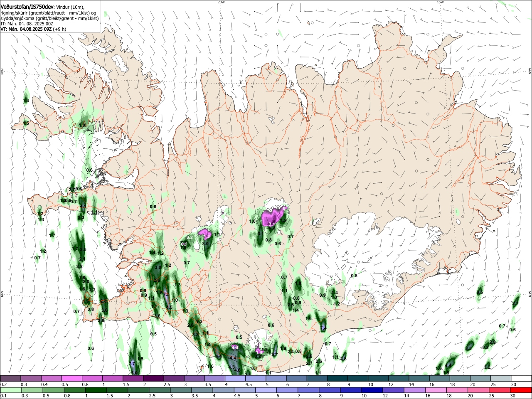This screenshot has width=532, height=399.
Task: Click the 4.9 precipitation value on the map
Action: [235, 347]
